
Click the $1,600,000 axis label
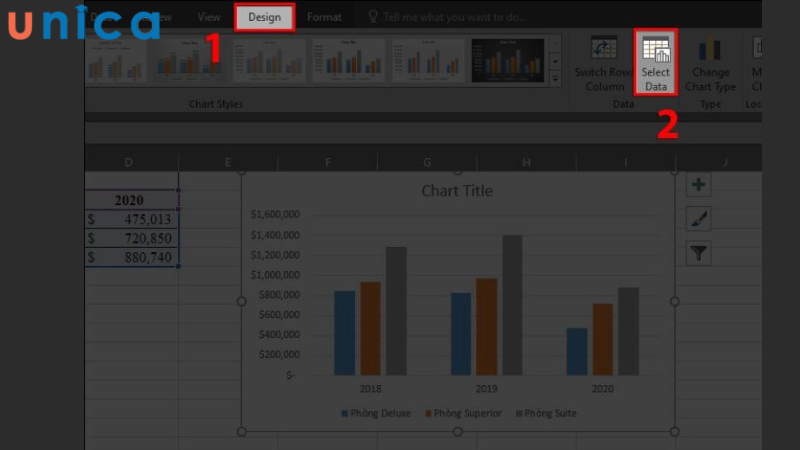click(275, 215)
